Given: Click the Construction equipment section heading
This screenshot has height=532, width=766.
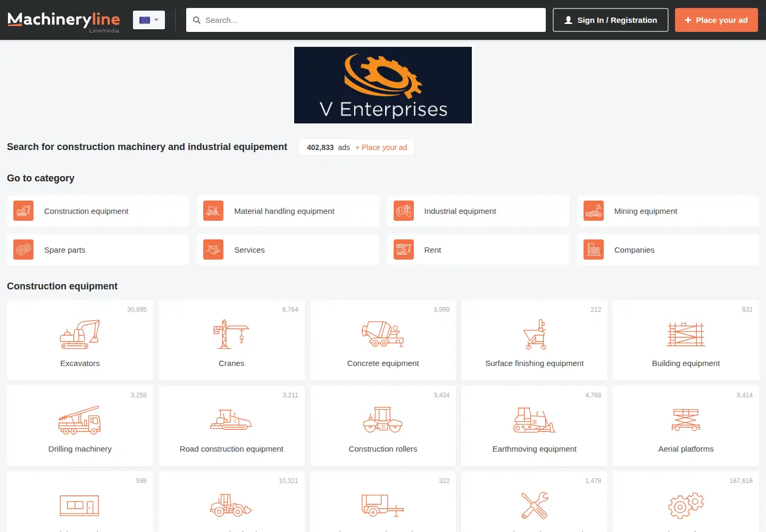Looking at the screenshot, I should [62, 286].
